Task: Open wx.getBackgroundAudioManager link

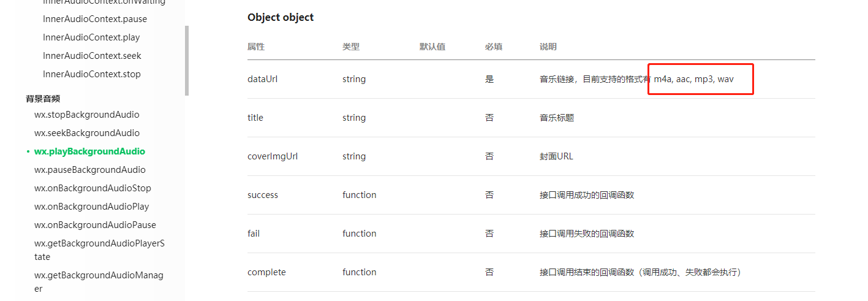Action: (99, 282)
